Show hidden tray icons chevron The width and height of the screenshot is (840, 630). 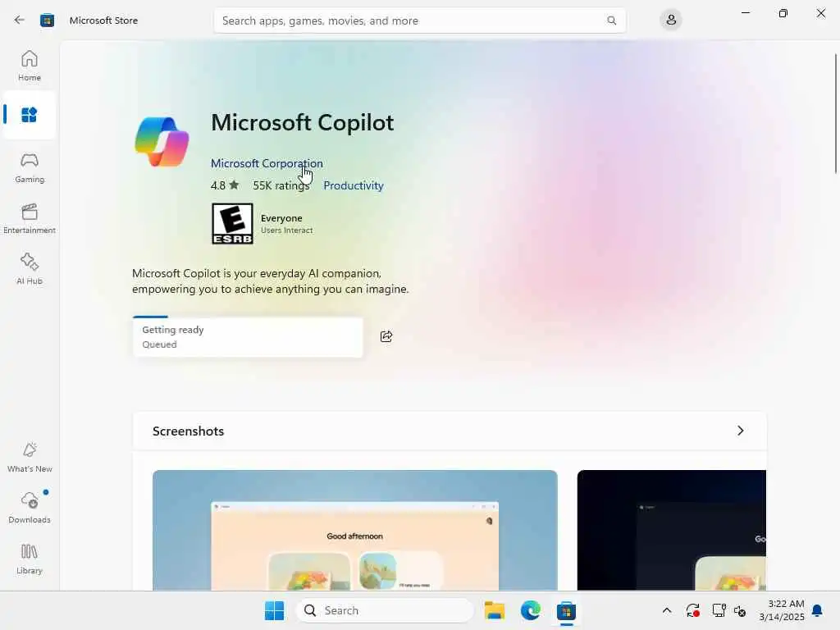click(666, 610)
